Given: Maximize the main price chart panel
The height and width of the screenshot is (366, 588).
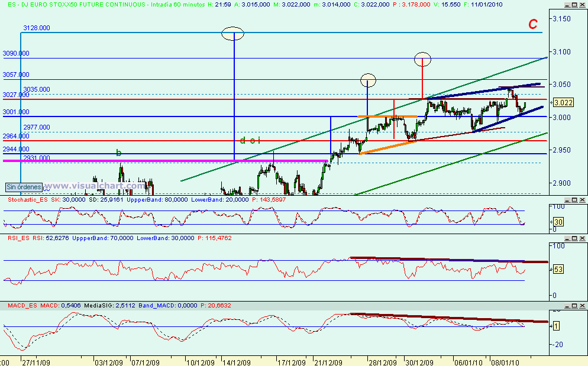Looking at the screenshot, I should point(574,5).
